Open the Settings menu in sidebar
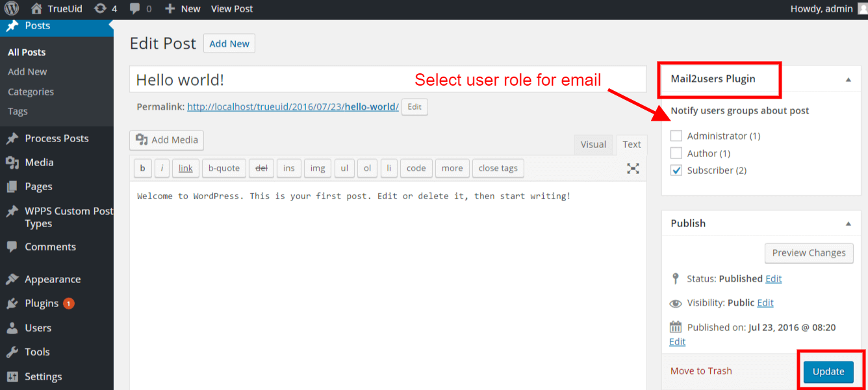Viewport: 868px width, 390px height. click(43, 376)
